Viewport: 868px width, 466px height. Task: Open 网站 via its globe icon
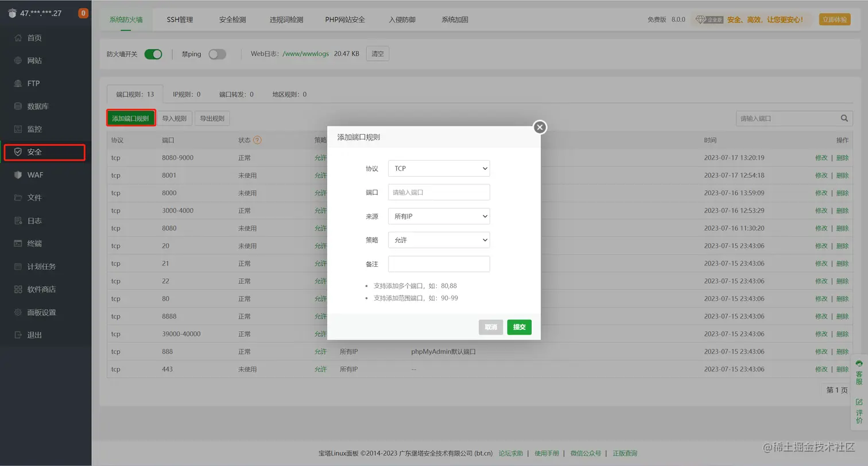click(18, 61)
